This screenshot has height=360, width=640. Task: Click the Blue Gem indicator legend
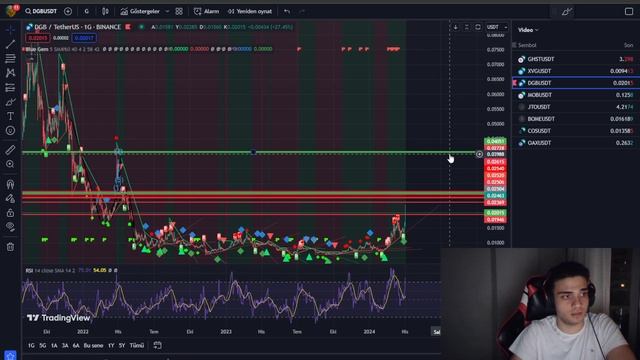[37, 49]
